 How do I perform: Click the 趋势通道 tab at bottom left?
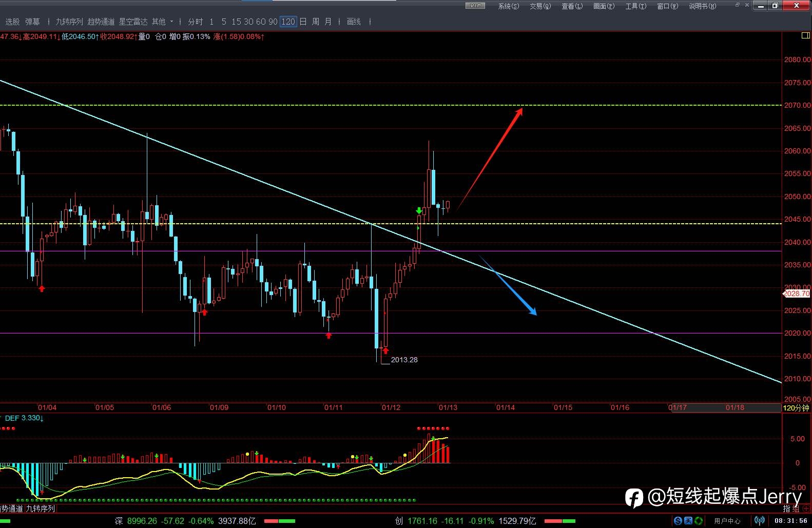(11, 509)
